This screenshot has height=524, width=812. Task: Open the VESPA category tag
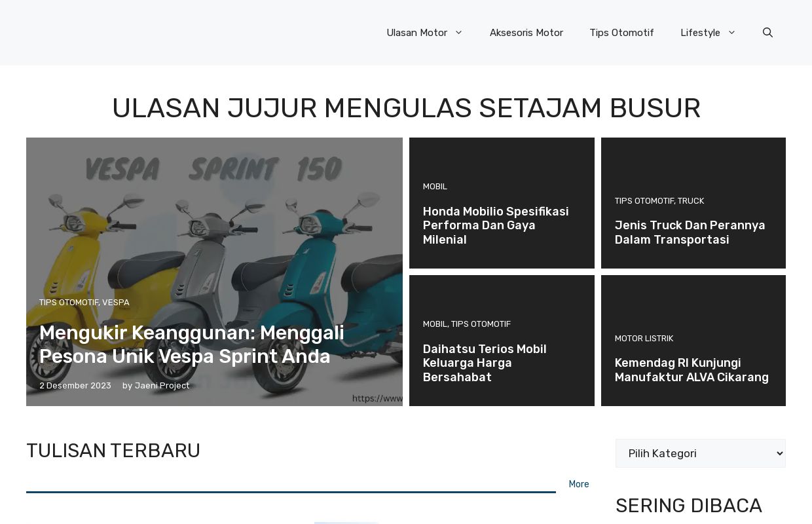116,303
